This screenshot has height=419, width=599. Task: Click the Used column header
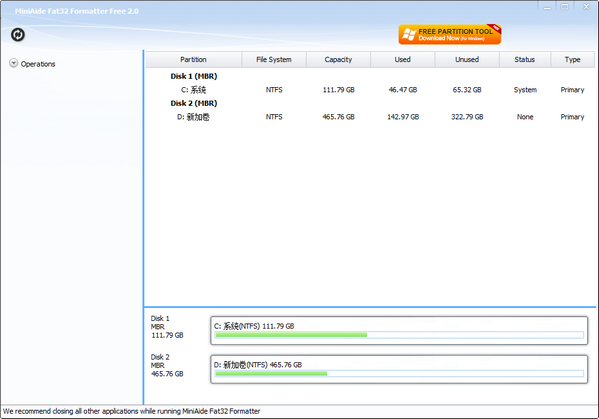pos(403,60)
